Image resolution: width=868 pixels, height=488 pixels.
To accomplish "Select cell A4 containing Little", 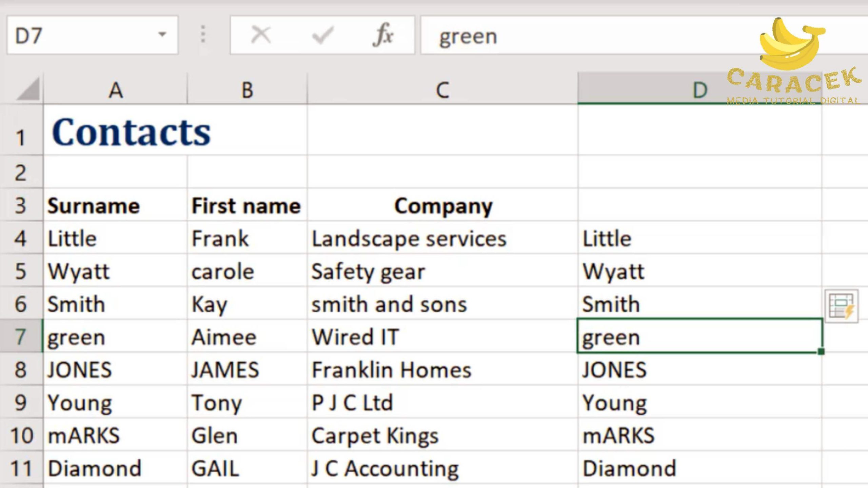I will tap(115, 238).
